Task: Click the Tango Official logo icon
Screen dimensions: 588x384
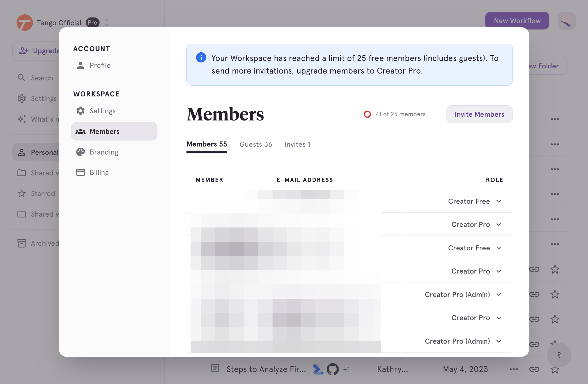Action: pos(25,23)
